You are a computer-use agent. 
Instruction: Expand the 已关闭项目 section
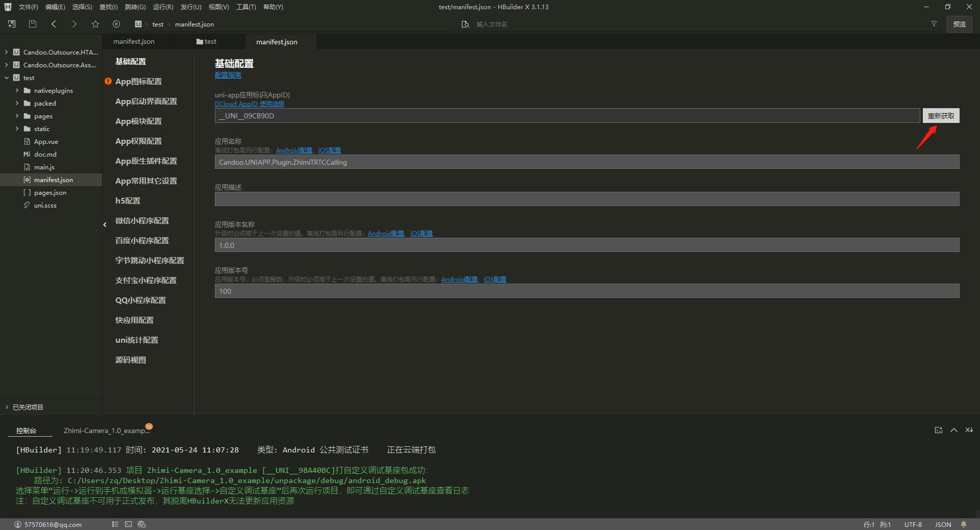pyautogui.click(x=7, y=407)
